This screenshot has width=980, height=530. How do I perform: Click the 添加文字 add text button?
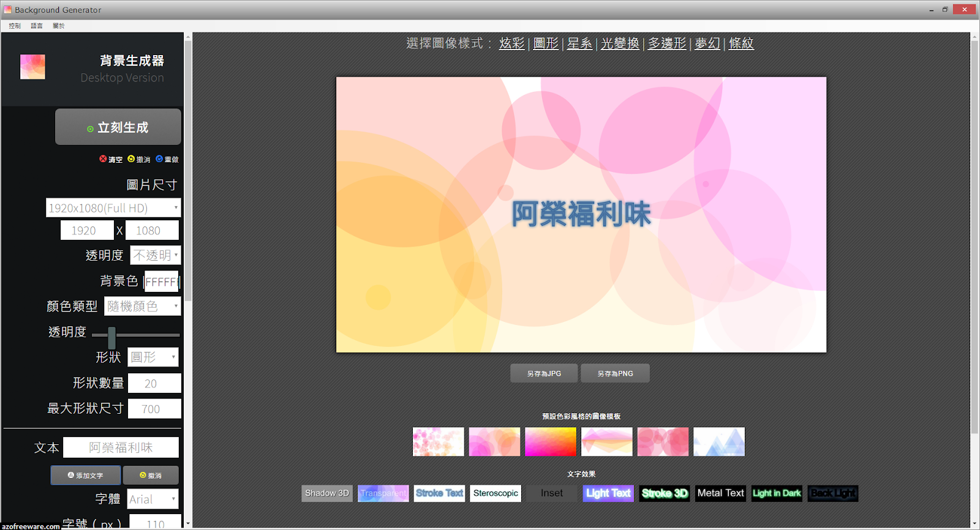point(86,476)
